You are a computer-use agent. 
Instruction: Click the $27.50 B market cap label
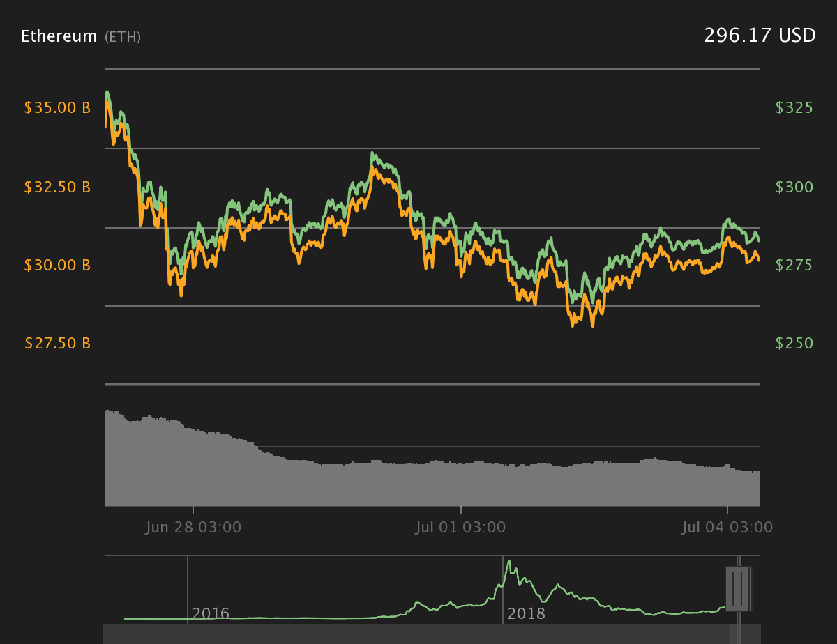[57, 344]
